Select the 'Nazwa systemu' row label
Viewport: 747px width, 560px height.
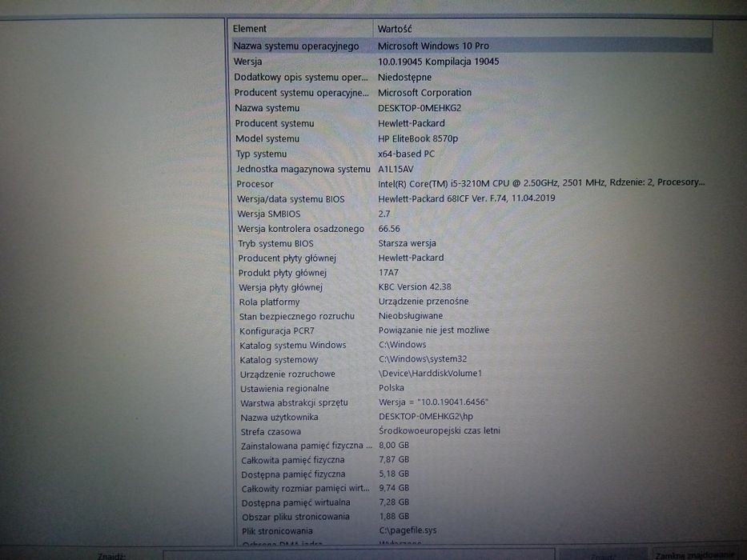[x=267, y=108]
